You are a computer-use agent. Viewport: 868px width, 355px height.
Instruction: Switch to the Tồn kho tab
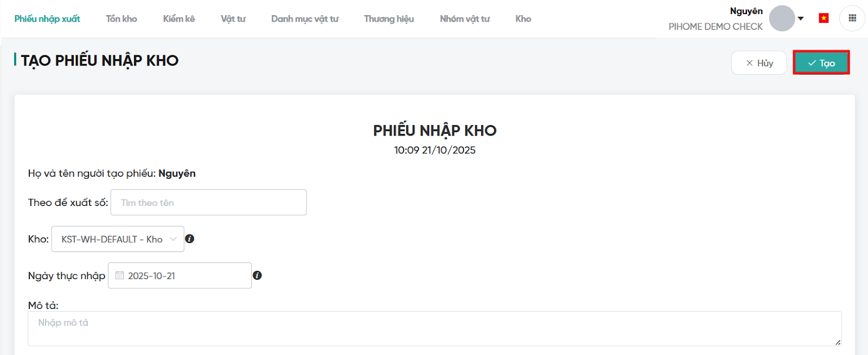click(x=122, y=19)
